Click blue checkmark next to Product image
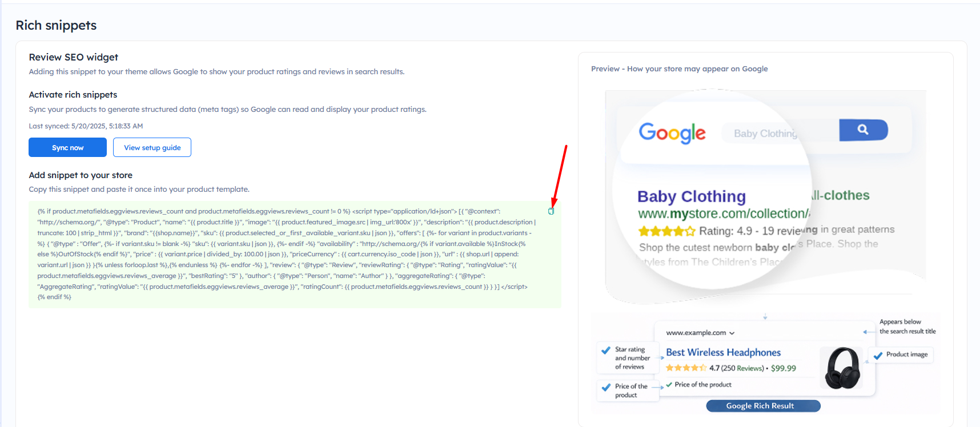980x427 pixels. pyautogui.click(x=878, y=355)
